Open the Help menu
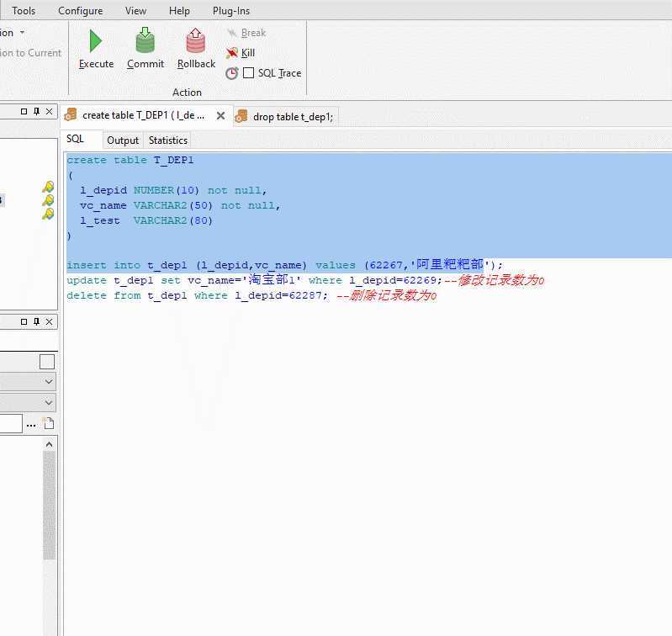The image size is (672, 636). point(179,11)
